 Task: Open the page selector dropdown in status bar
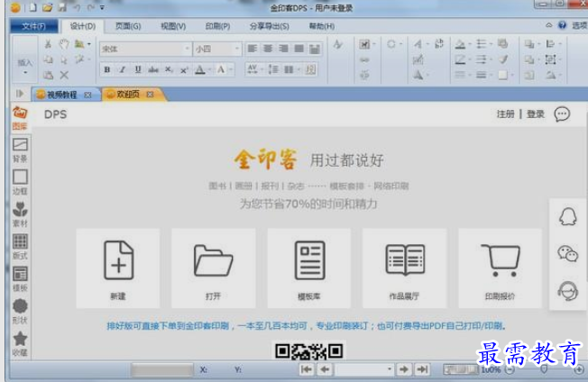point(390,369)
